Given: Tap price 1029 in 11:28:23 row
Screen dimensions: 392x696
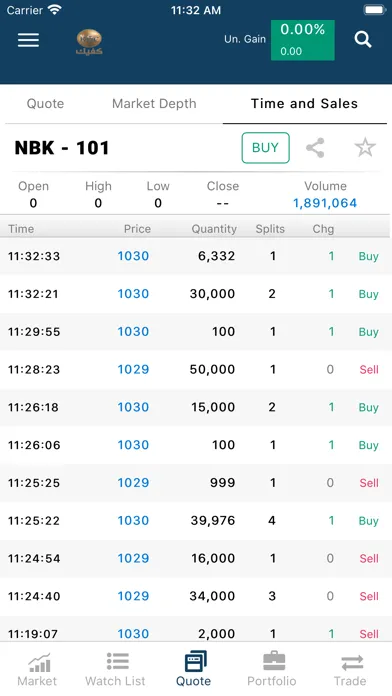Looking at the screenshot, I should 133,369.
